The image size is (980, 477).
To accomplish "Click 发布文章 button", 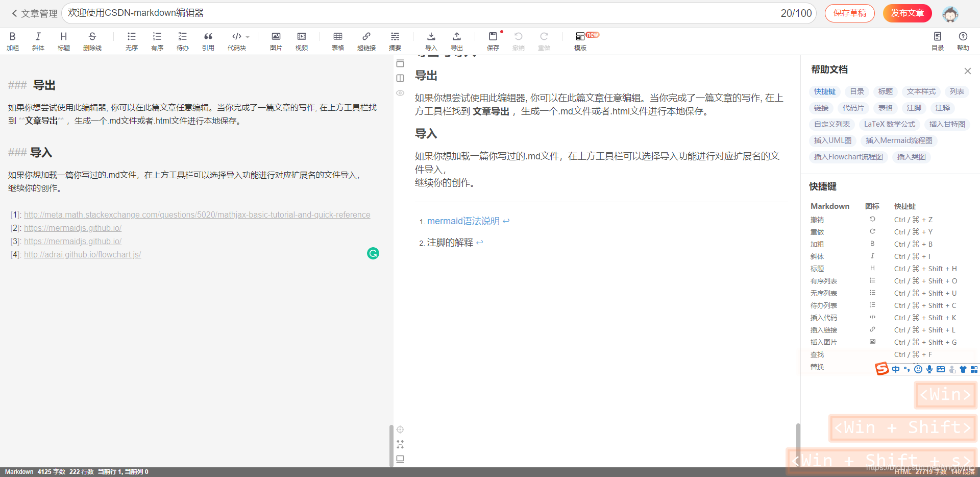I will (908, 13).
